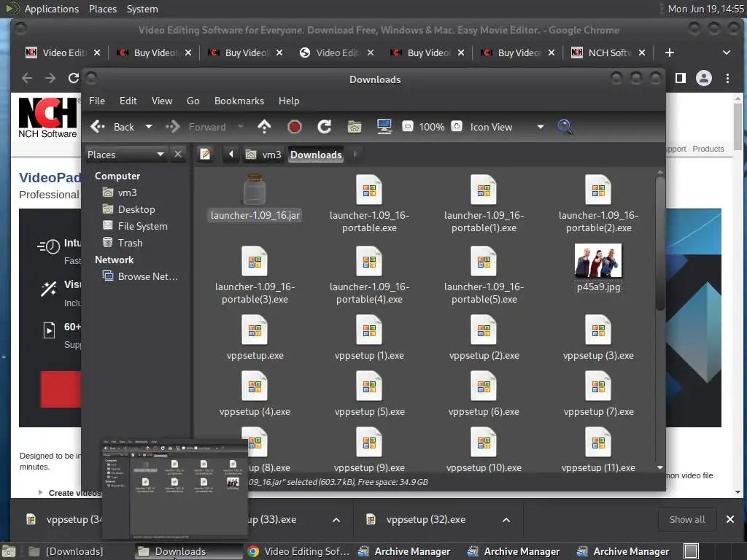
Task: Go up to the parent folder
Action: pos(264,127)
